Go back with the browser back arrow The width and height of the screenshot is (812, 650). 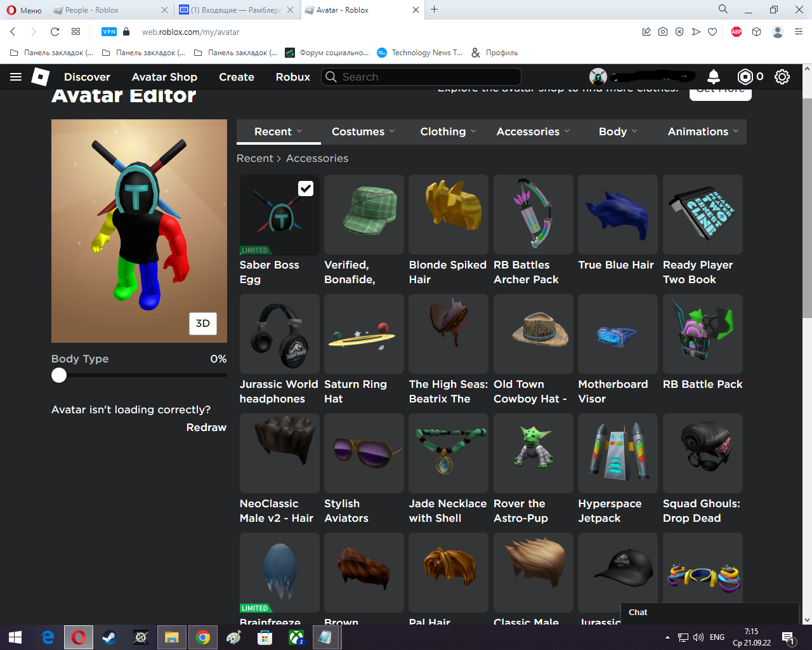[13, 32]
